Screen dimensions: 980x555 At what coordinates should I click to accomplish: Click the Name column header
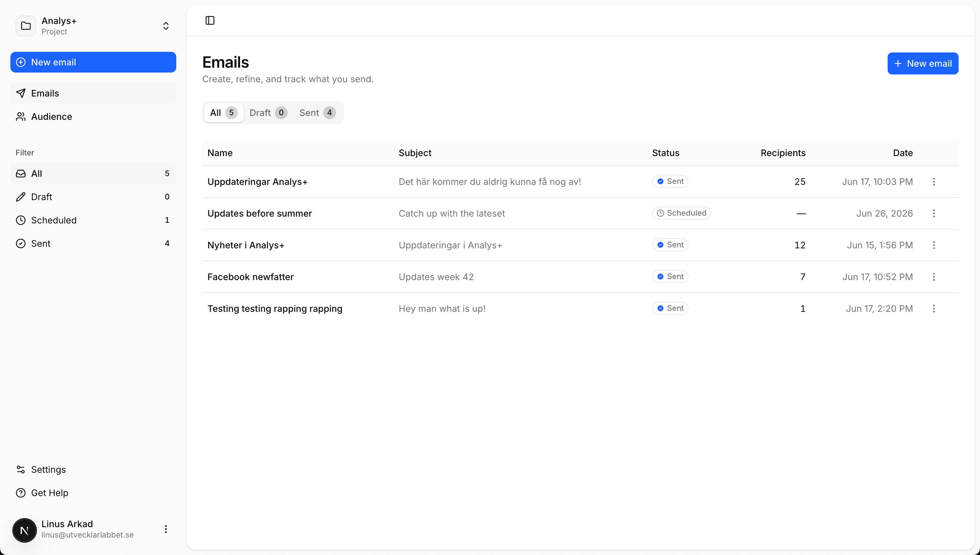pyautogui.click(x=220, y=153)
